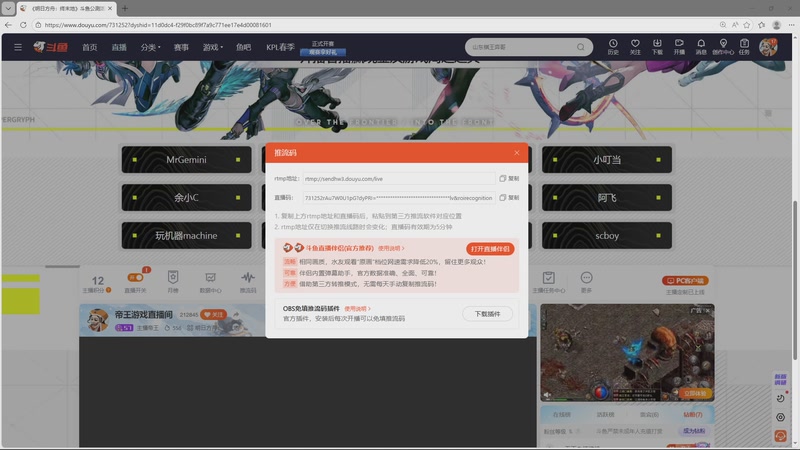Click the mute speaker icon on the ad video

pyautogui.click(x=547, y=394)
